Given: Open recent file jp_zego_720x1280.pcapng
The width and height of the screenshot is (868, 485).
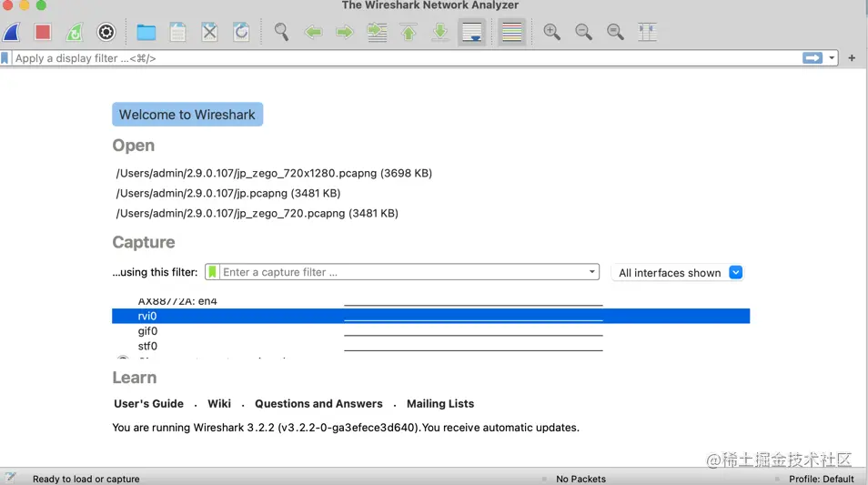Looking at the screenshot, I should [274, 173].
